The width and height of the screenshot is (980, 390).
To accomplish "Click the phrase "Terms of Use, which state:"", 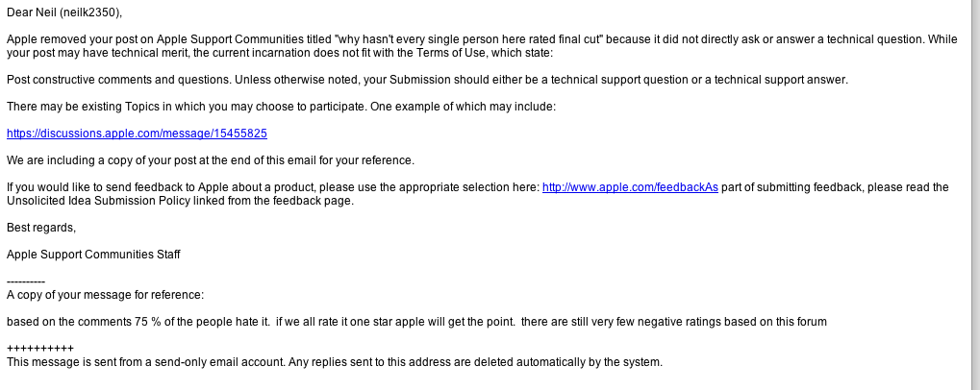I will (485, 53).
